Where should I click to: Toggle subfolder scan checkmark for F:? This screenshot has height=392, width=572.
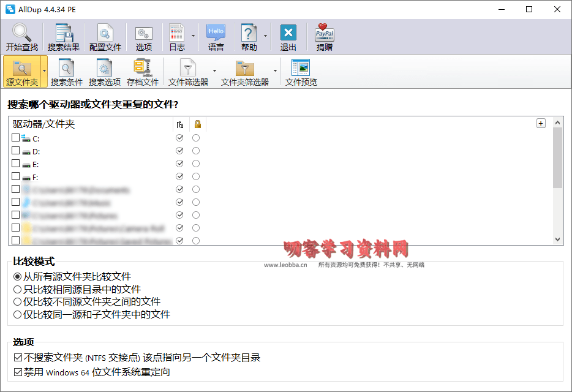179,176
